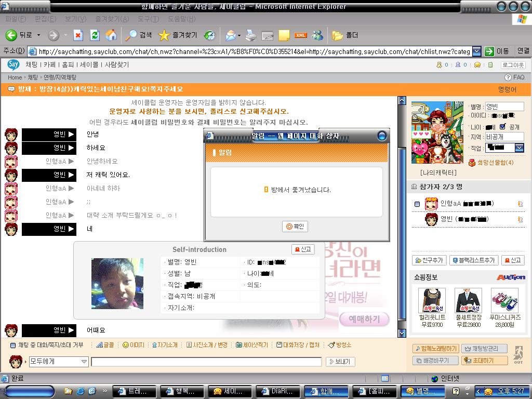Click the 보내기 send button
The height and width of the screenshot is (399, 532).
[x=340, y=362]
